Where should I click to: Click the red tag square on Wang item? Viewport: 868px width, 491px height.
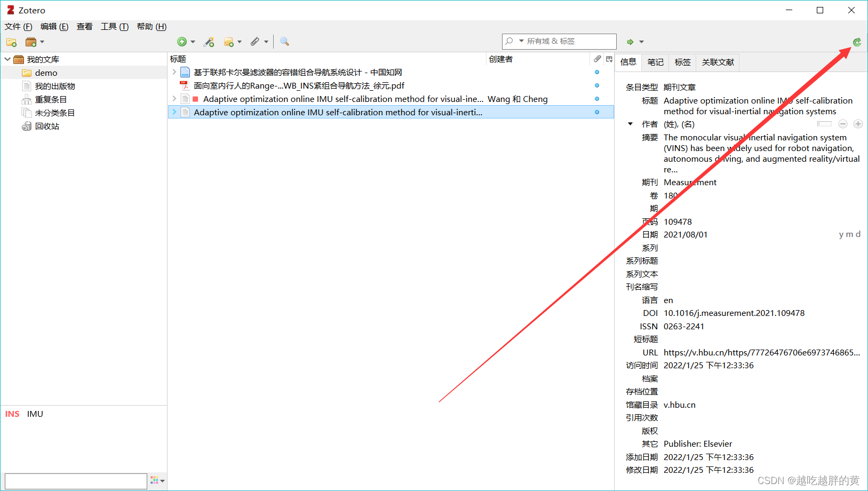195,99
